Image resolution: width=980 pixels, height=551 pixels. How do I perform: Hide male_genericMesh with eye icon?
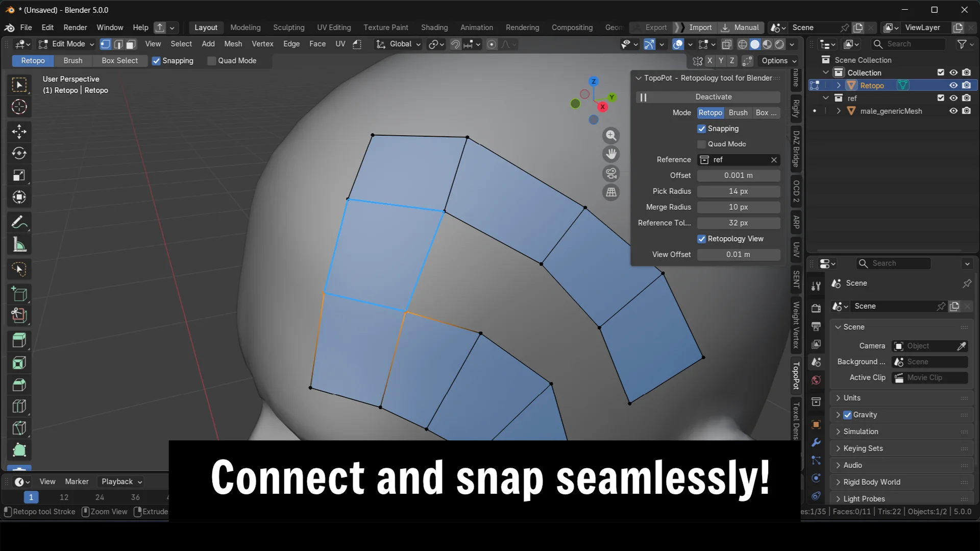(953, 111)
